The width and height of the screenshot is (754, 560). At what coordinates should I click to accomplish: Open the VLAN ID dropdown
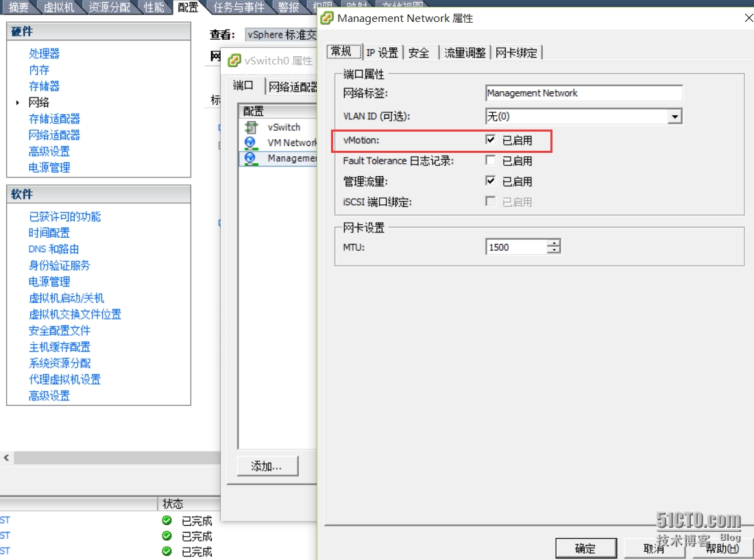point(674,117)
